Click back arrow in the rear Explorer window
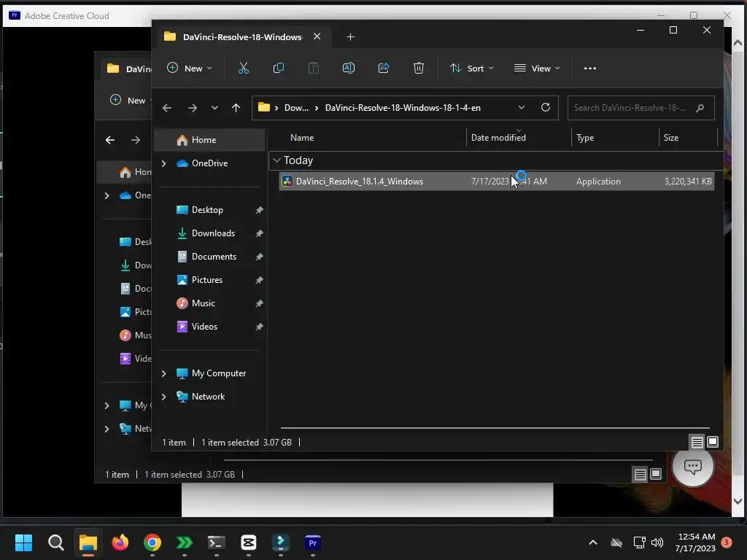Image resolution: width=747 pixels, height=560 pixels. [110, 140]
